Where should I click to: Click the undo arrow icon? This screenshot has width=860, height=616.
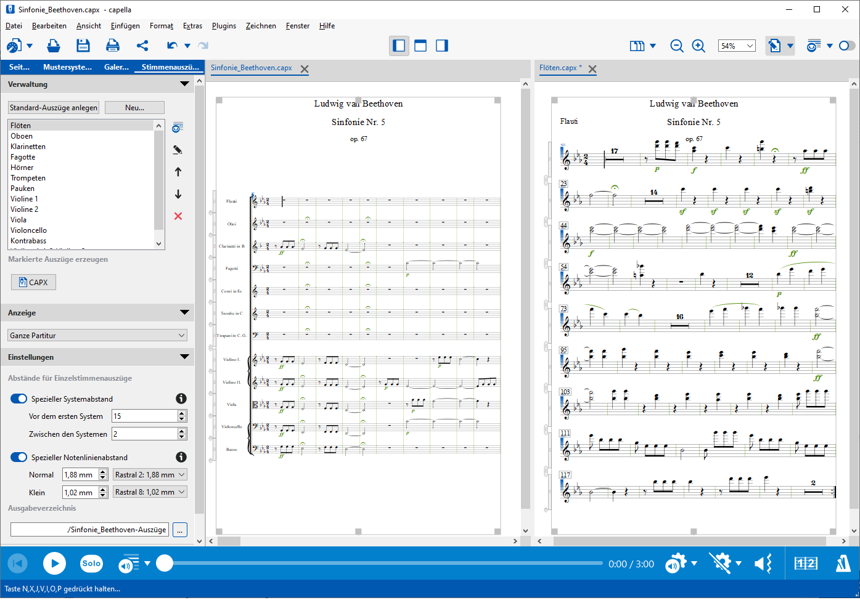172,46
